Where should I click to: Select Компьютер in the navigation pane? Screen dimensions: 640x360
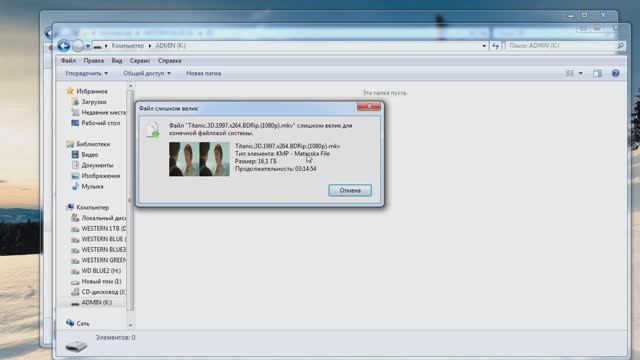click(x=93, y=207)
